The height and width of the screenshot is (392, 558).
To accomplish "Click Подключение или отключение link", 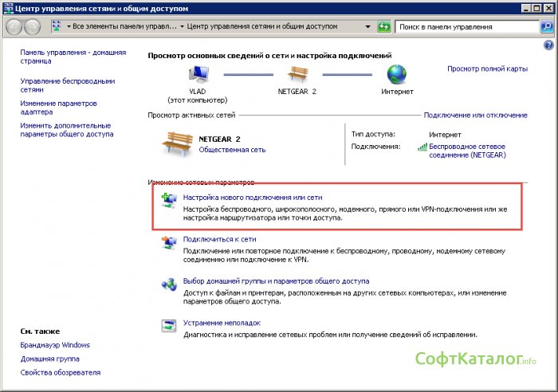I will 475,116.
